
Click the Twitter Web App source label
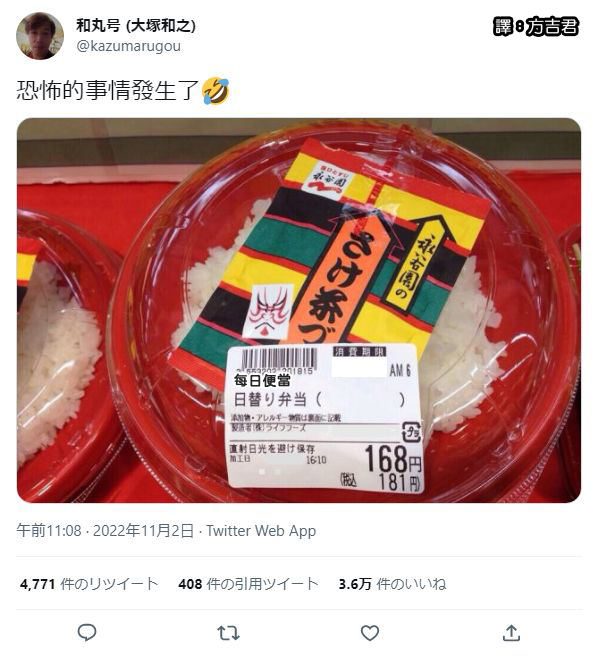point(261,530)
